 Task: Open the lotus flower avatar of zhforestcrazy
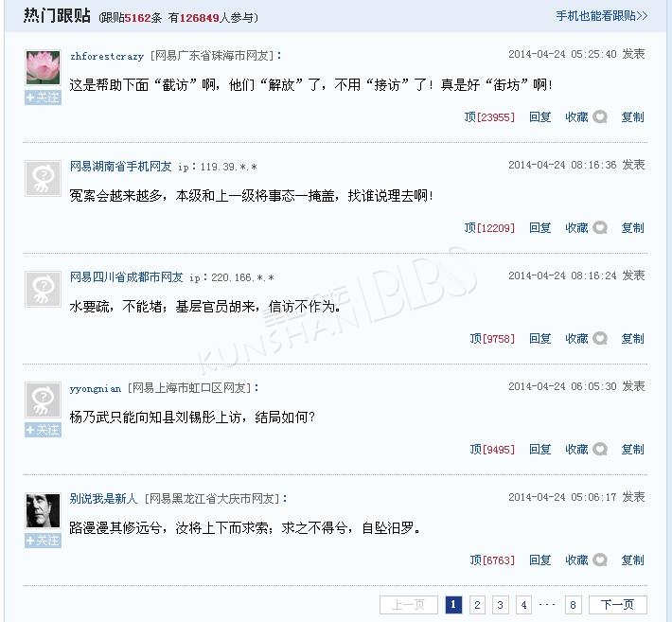(43, 68)
